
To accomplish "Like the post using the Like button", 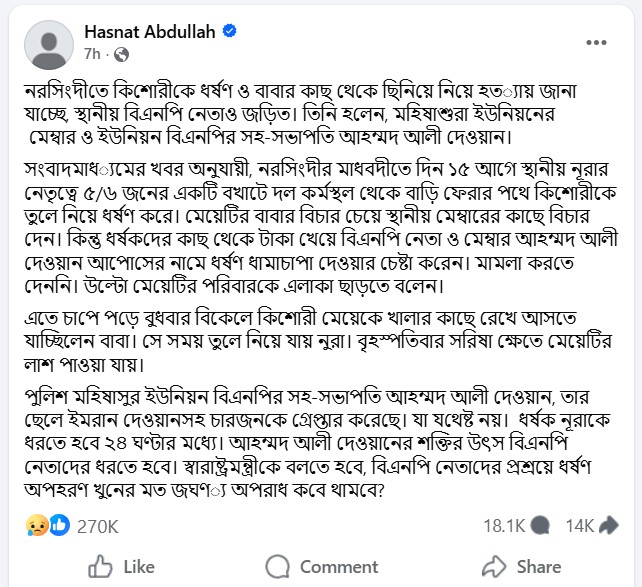I will pos(121,567).
